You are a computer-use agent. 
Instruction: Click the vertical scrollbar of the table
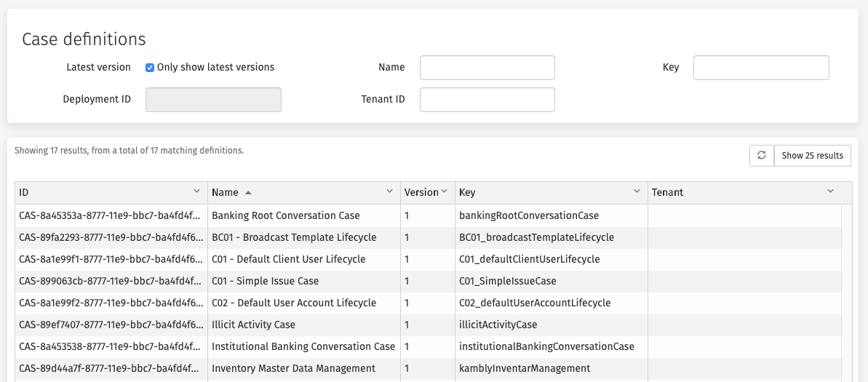click(846, 291)
